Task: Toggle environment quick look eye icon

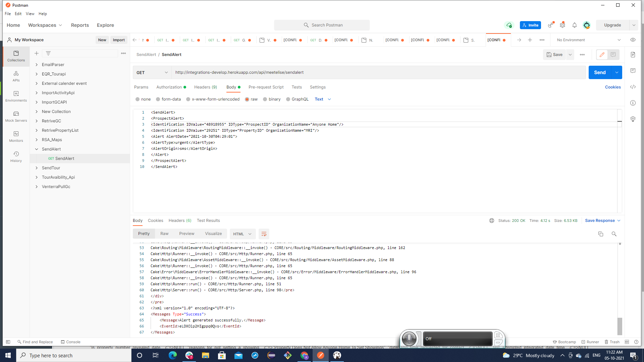Action: point(633,40)
